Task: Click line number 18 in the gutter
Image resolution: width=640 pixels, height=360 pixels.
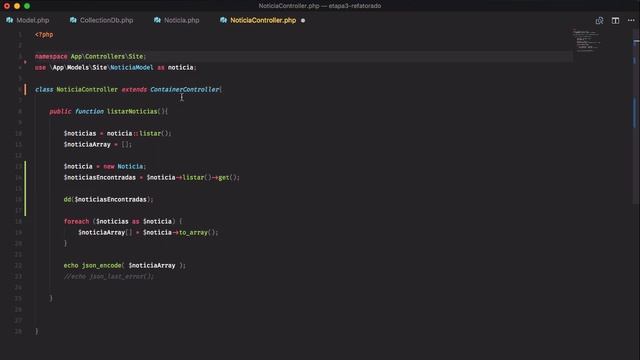Action: click(18, 222)
